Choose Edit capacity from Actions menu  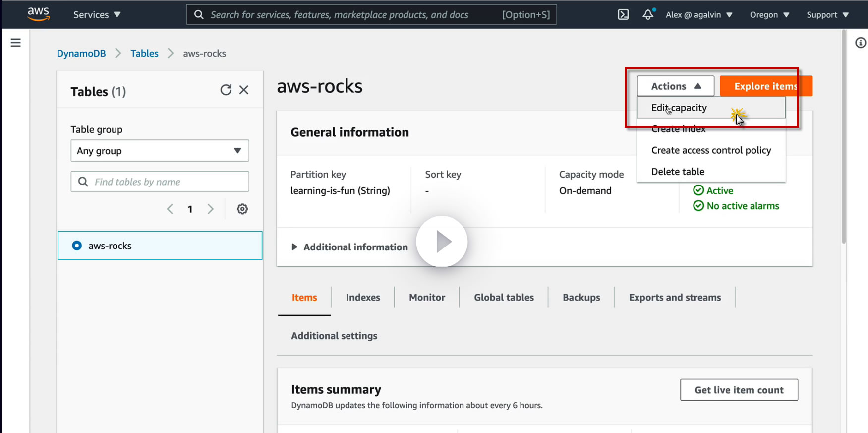tap(679, 108)
